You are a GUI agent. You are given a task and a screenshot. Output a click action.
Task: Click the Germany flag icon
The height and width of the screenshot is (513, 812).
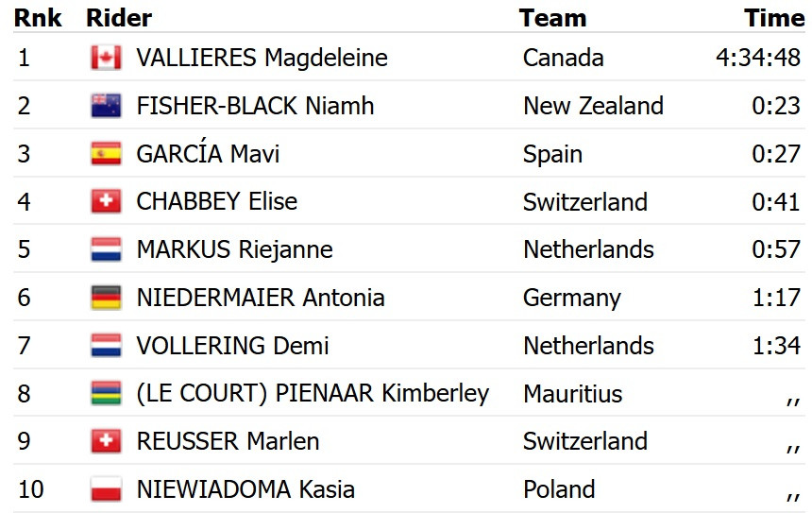106,298
